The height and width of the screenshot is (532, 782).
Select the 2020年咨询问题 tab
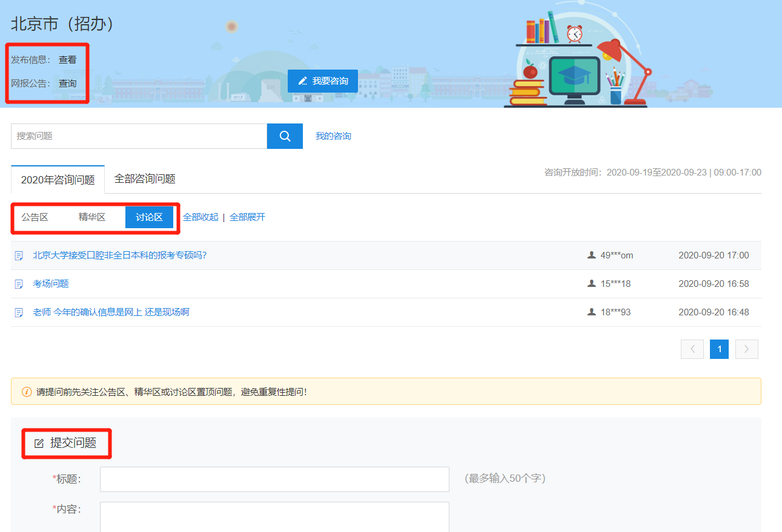(58, 180)
